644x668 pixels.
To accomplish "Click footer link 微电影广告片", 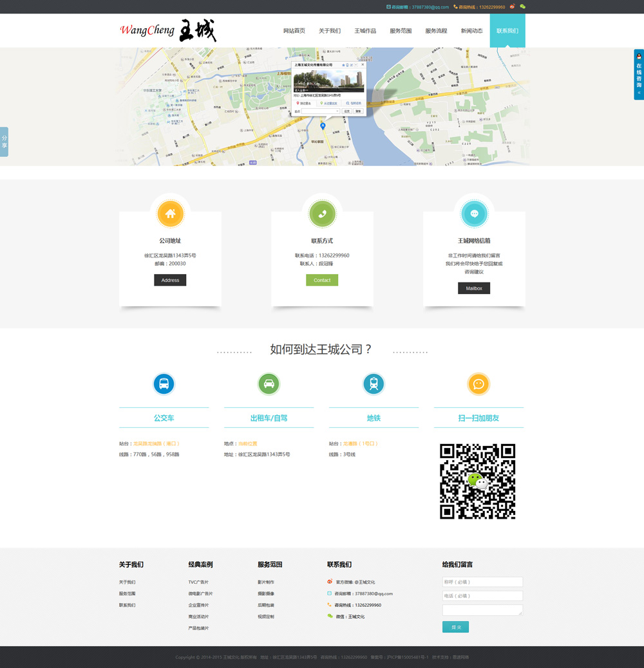I will point(201,593).
